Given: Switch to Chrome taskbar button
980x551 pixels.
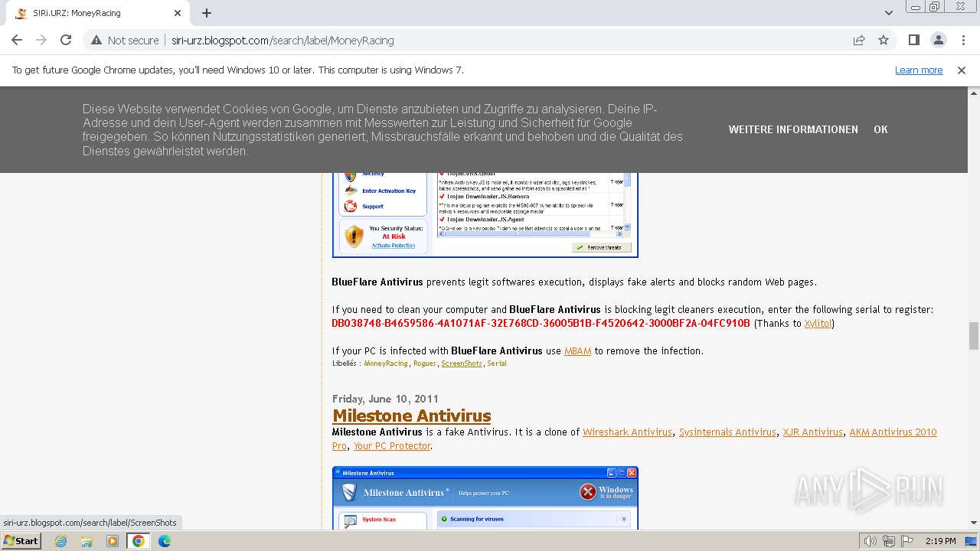Looking at the screenshot, I should (139, 541).
